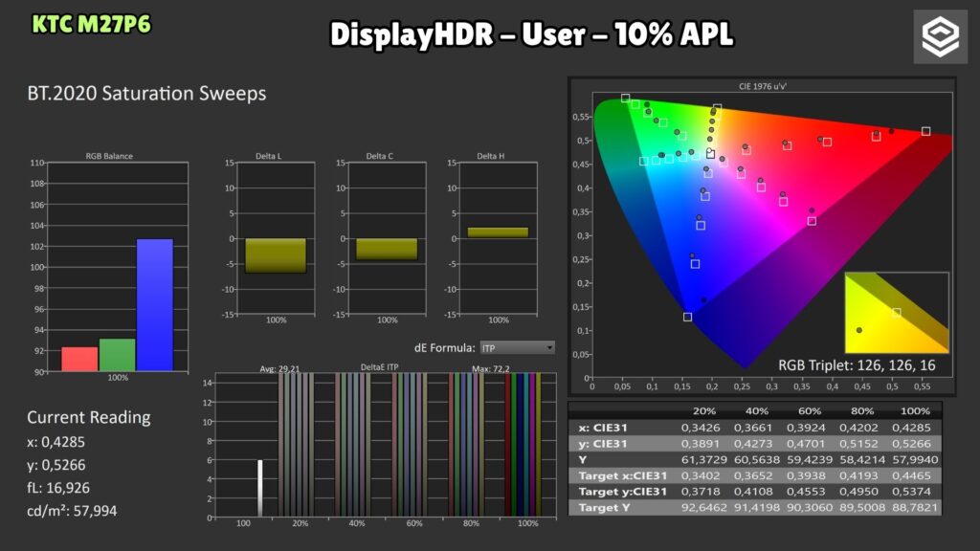
Task: Click table cell 89,5008
Action: click(862, 507)
